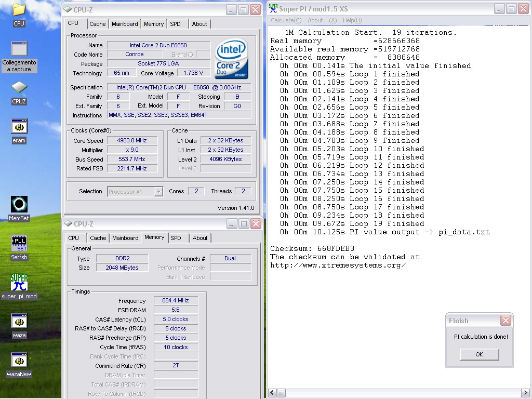Click the PI value output -> pi_data.txt line
The image size is (532, 399).
click(385, 232)
